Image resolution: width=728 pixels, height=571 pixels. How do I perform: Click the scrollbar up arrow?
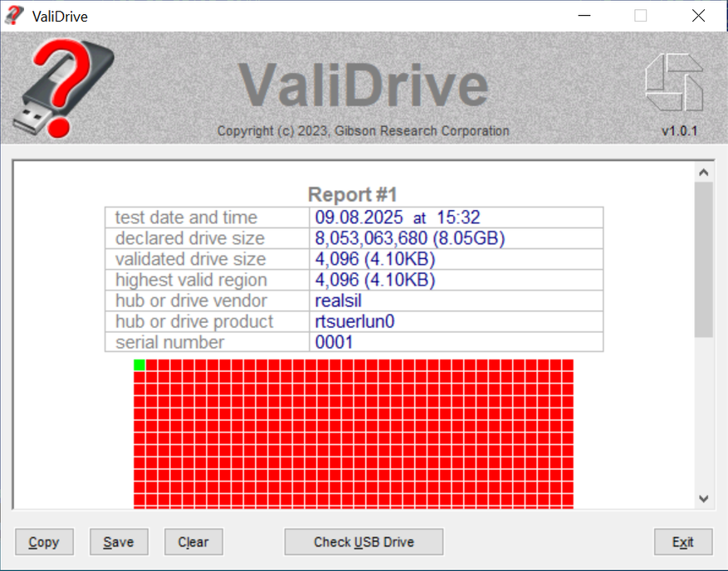pyautogui.click(x=703, y=173)
